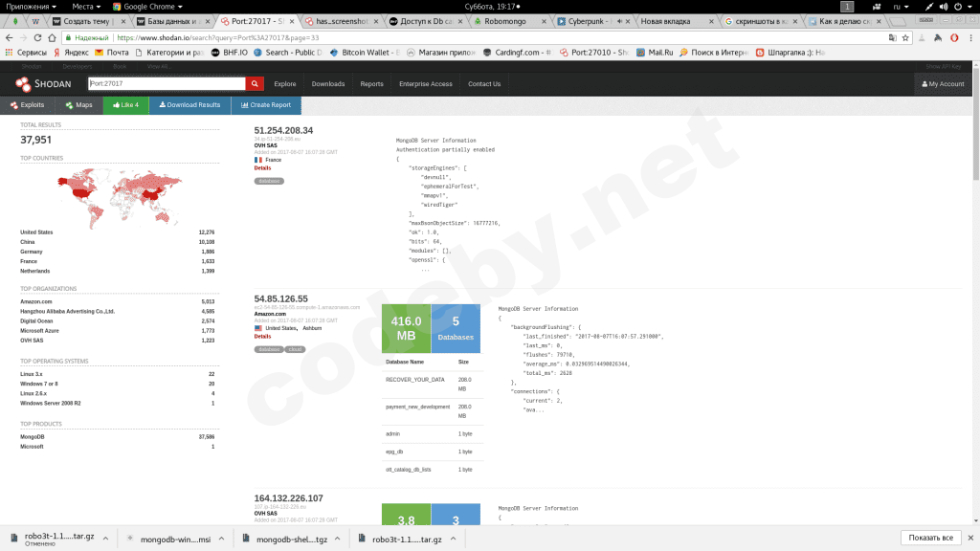Open host 164.132.226.107
980x551 pixels.
[x=288, y=498]
